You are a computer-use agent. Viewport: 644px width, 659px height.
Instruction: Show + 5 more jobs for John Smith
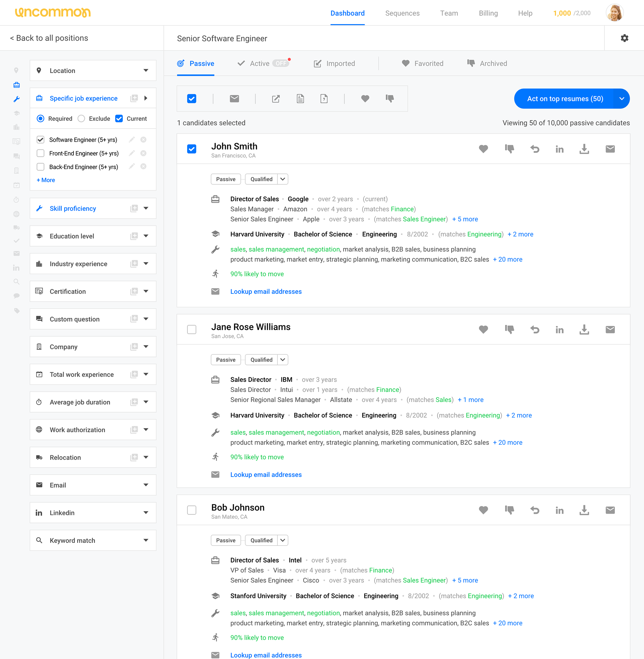click(x=465, y=219)
